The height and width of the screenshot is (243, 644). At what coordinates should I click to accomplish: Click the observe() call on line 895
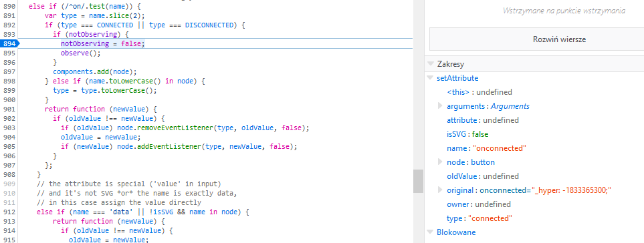pyautogui.click(x=80, y=53)
